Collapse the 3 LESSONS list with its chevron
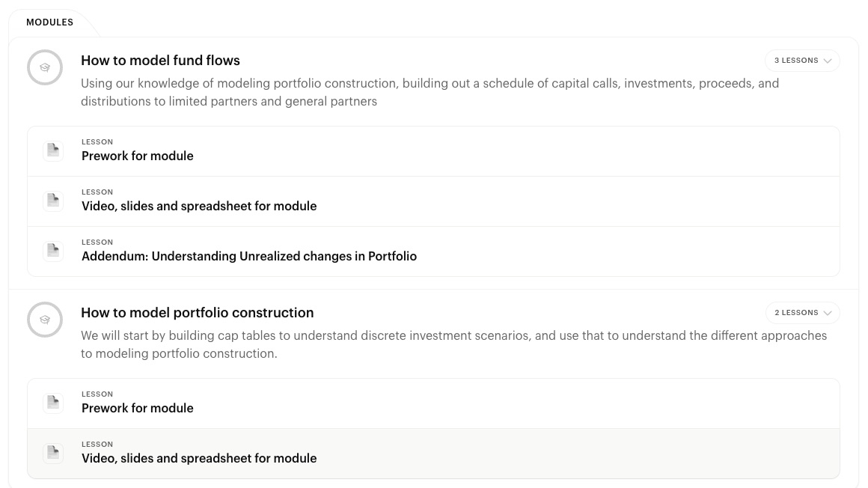This screenshot has height=488, width=868. click(827, 61)
